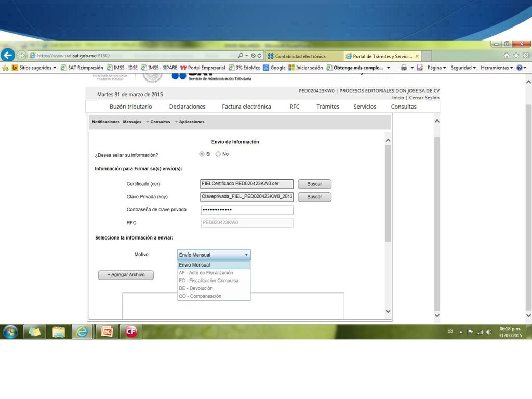Screen dimensions: 532x399
Task: Open the 3% EdoMex favorite
Action: coord(244,68)
